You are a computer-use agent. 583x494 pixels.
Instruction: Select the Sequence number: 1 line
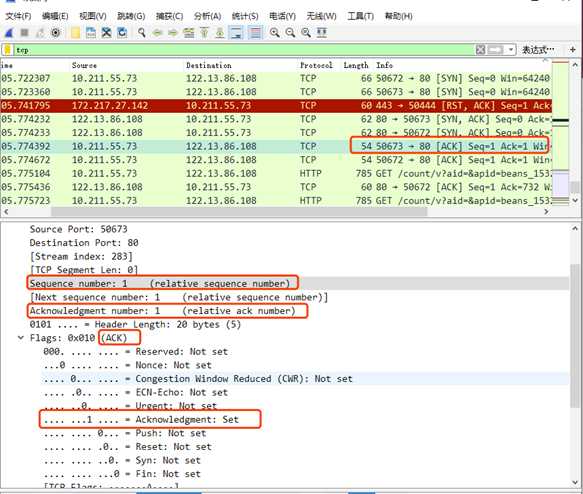coord(160,284)
